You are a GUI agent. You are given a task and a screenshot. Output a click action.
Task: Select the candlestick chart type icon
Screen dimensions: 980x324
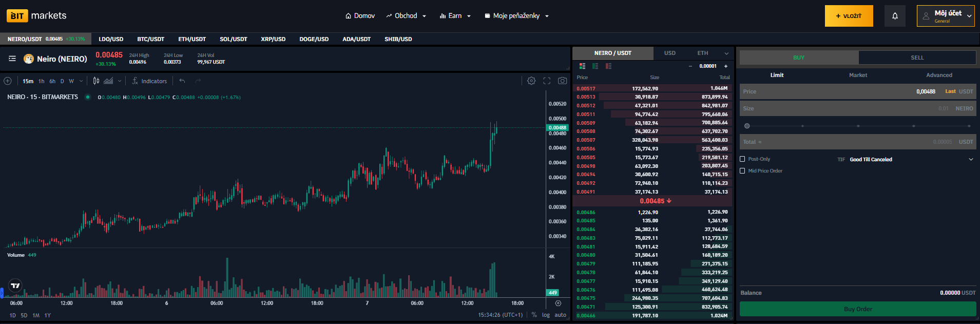tap(96, 81)
